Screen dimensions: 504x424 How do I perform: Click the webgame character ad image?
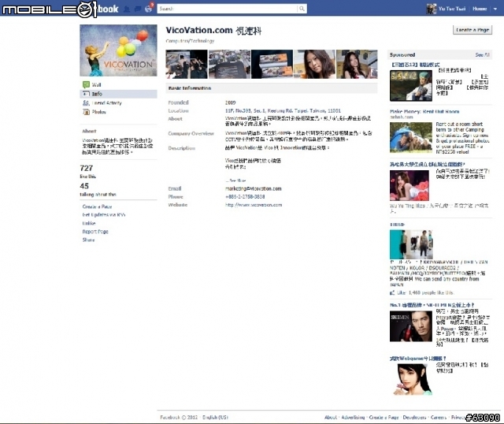(x=413, y=380)
